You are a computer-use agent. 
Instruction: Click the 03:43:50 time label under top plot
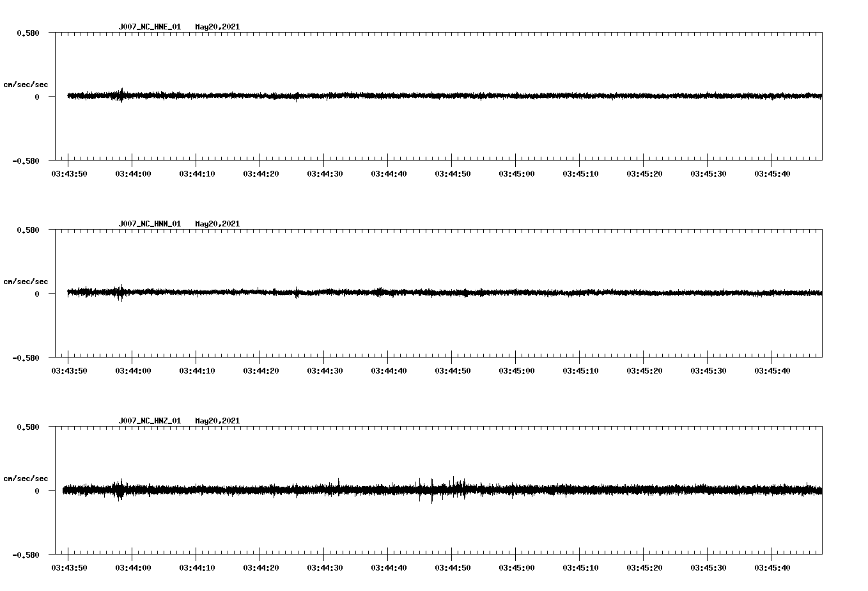point(72,173)
